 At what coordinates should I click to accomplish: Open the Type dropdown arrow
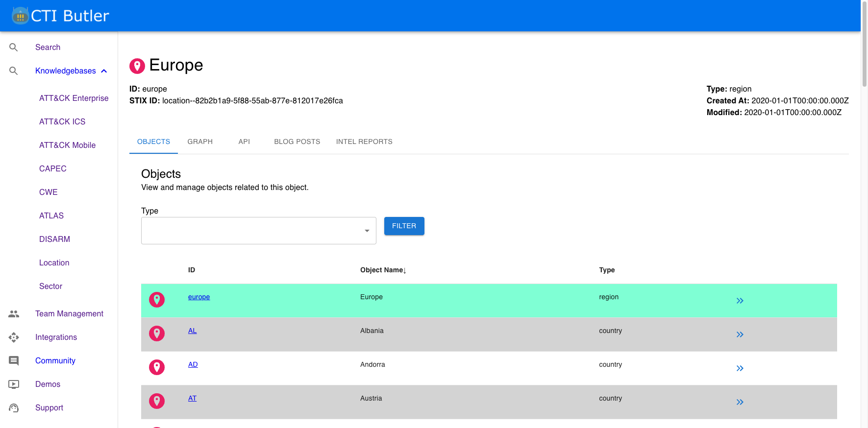point(367,231)
